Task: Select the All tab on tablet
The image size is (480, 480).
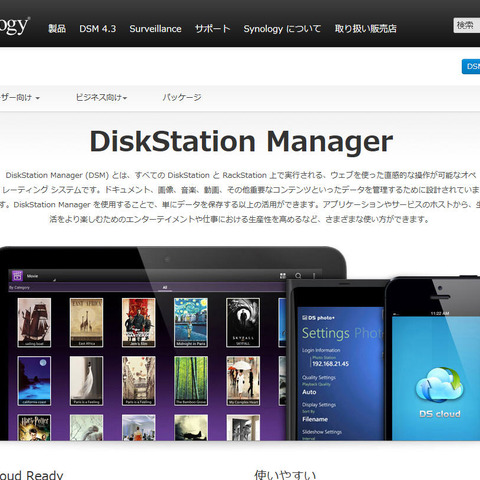Action: (x=165, y=287)
